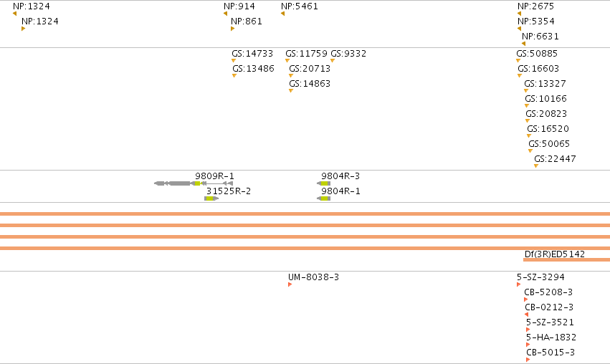
Task: Click the right-pointing marker under NP:1324
Action: coord(24,29)
